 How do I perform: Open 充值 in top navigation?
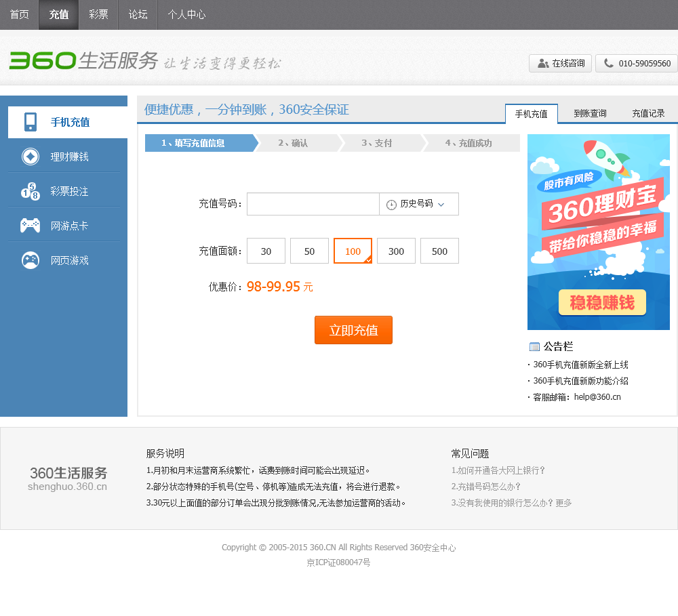(x=59, y=15)
